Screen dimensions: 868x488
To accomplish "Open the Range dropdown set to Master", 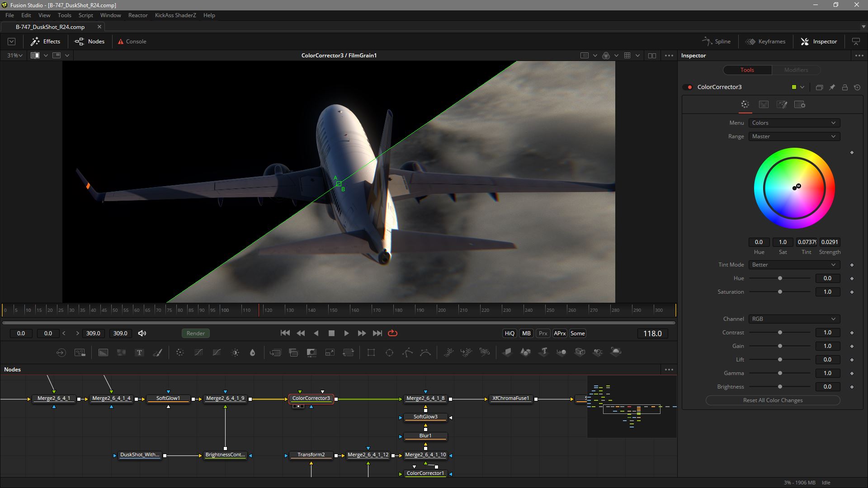I will tap(793, 136).
